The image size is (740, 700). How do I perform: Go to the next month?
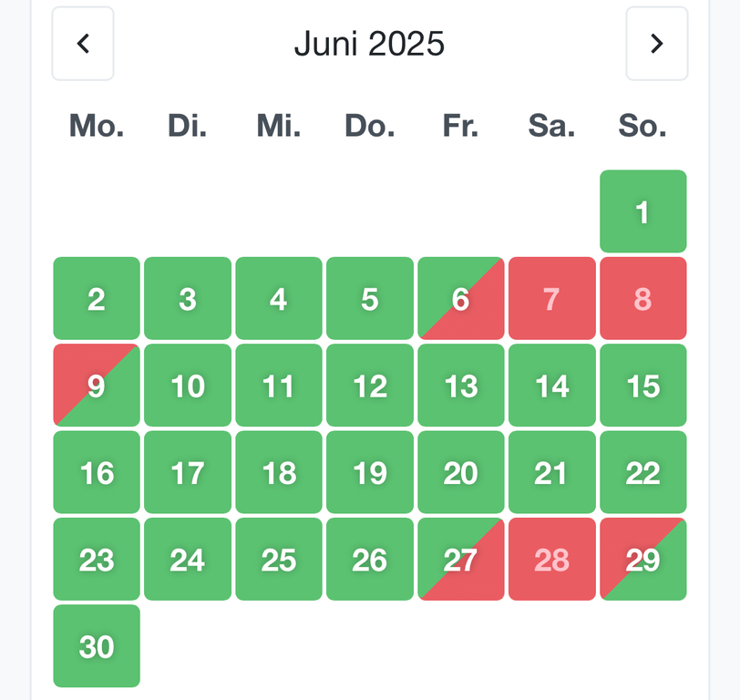pyautogui.click(x=656, y=44)
